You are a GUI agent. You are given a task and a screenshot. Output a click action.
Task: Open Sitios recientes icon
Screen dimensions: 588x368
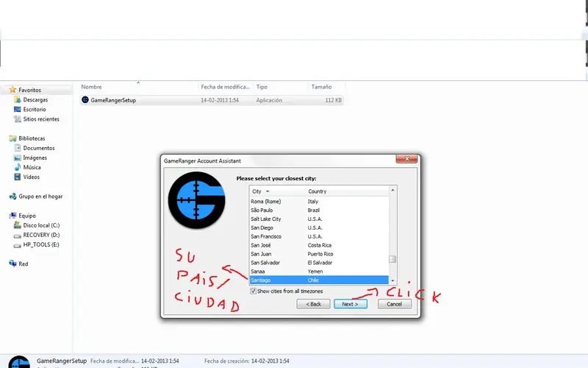(17, 119)
